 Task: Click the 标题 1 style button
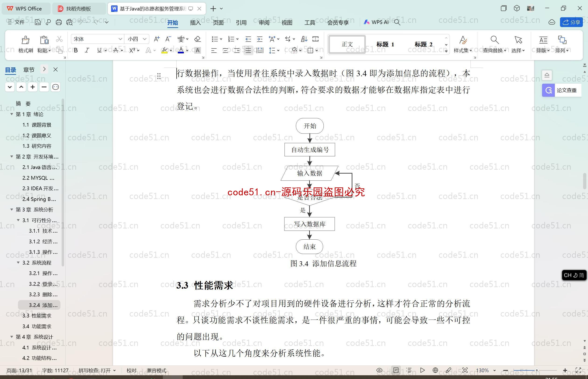[x=385, y=44]
